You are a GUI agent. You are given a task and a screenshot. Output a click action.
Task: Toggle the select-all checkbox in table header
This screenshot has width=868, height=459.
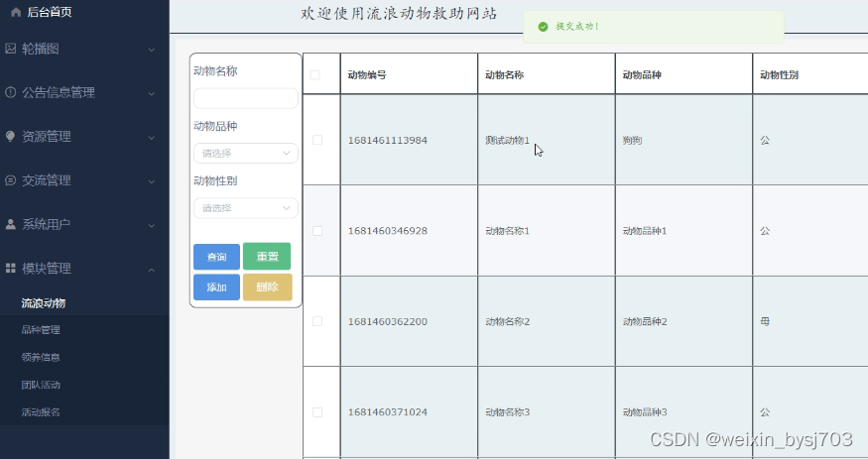tap(315, 74)
